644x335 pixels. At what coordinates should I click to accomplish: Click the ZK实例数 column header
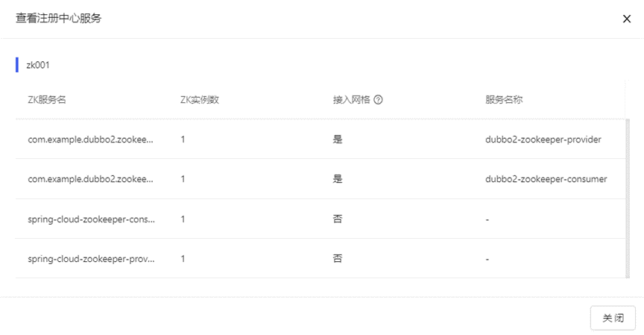(200, 100)
